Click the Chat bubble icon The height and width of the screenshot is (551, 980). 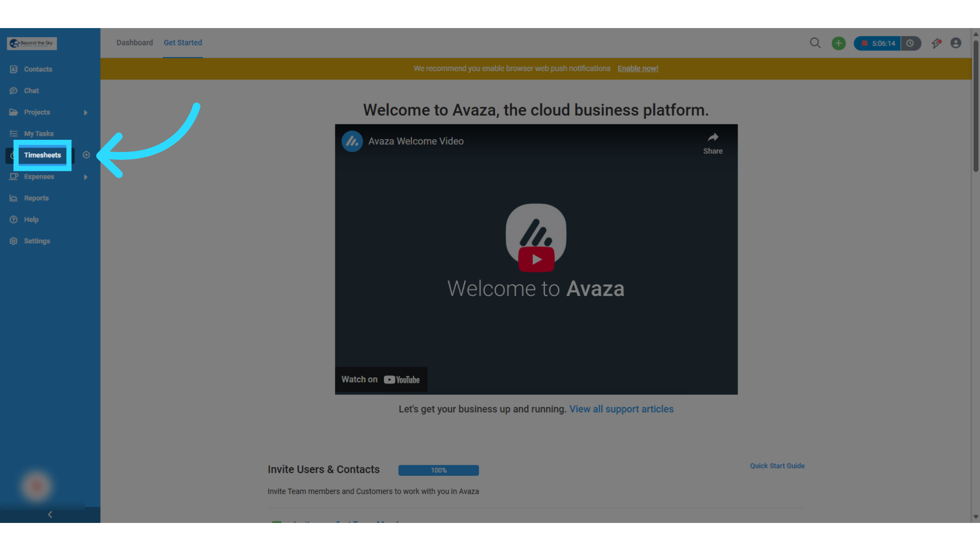pyautogui.click(x=14, y=91)
